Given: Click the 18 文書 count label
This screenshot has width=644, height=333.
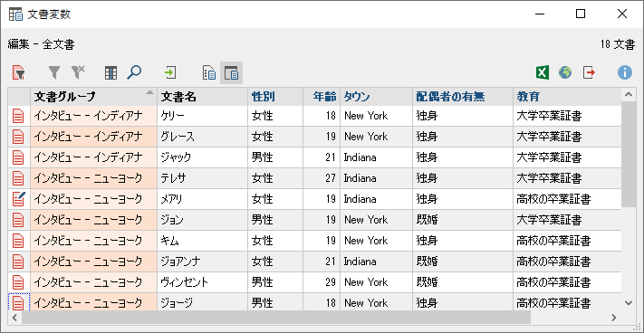Looking at the screenshot, I should coord(618,44).
